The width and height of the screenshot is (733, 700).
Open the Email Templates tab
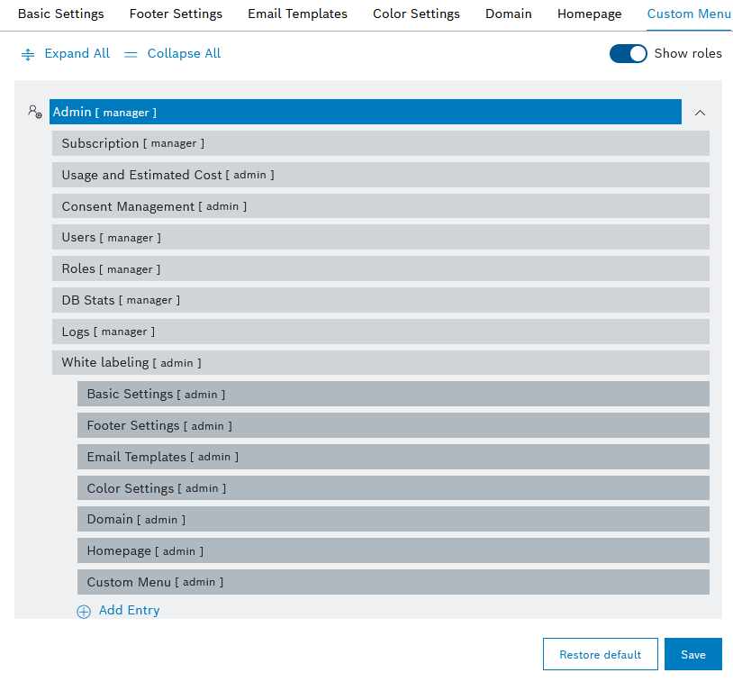pyautogui.click(x=297, y=14)
